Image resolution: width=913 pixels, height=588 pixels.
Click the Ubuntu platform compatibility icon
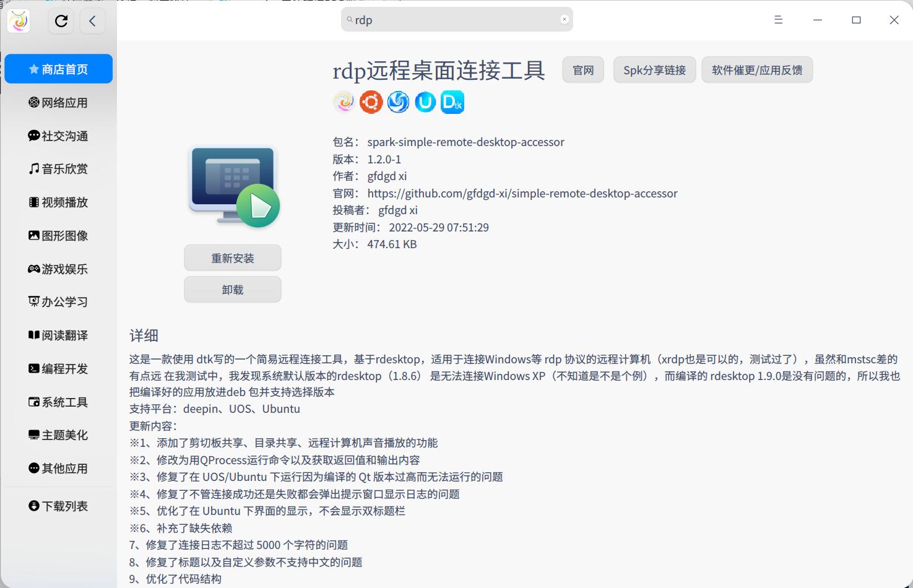tap(371, 102)
